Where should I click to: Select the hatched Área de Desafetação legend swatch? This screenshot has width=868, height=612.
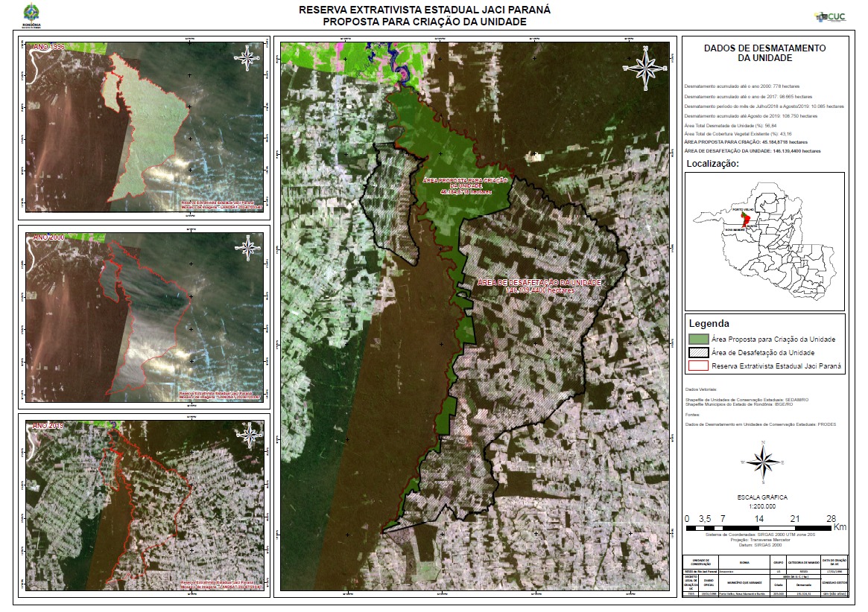(698, 353)
